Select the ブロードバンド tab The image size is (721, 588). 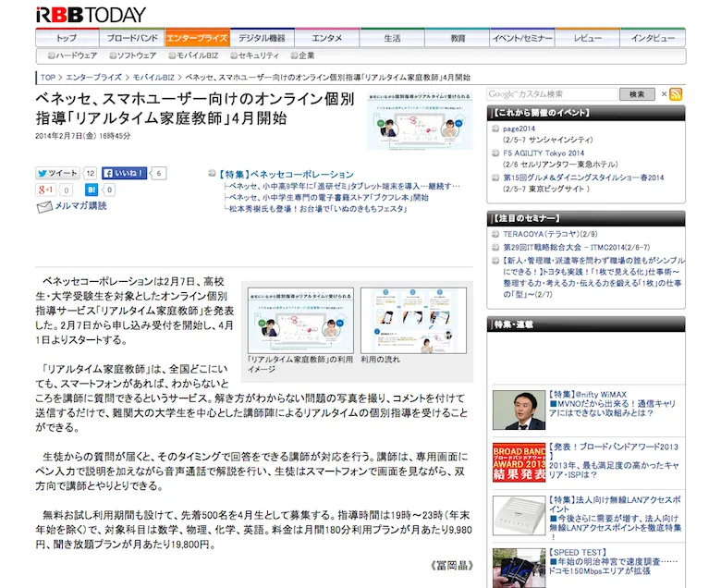pos(132,38)
